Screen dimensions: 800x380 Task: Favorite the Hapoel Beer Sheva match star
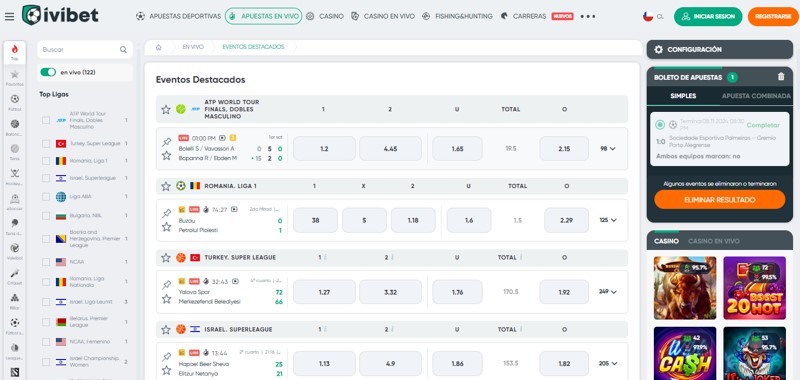click(x=166, y=370)
